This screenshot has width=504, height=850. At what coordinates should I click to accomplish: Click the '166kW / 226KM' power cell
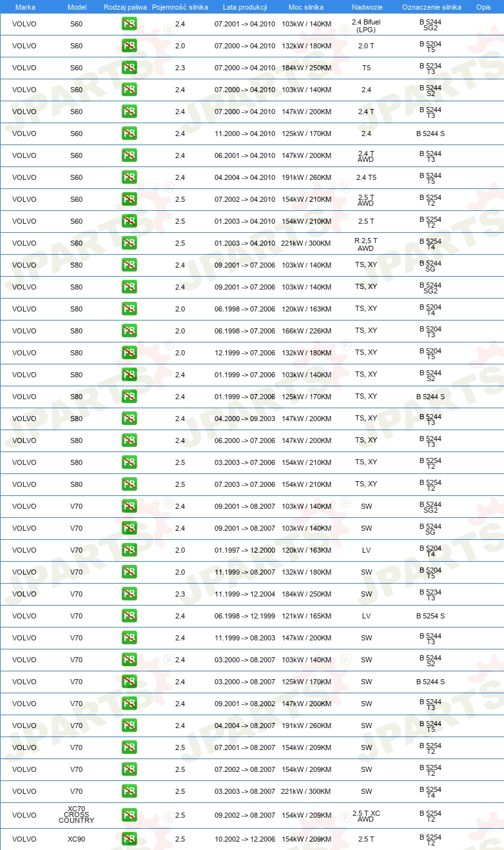coord(306,331)
